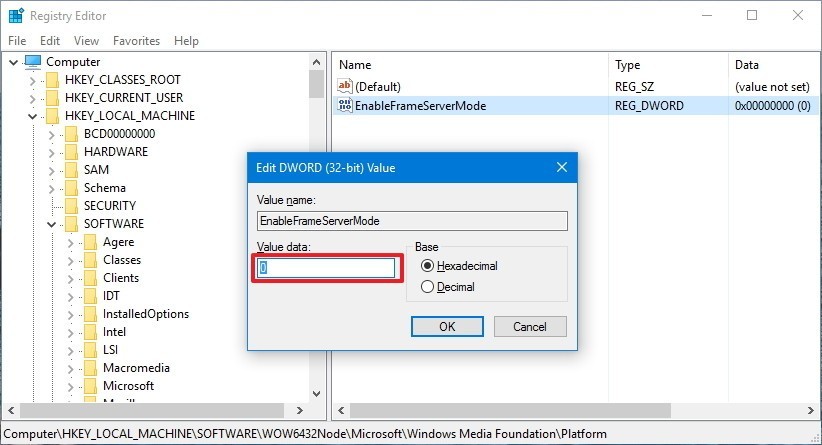Image resolution: width=822 pixels, height=445 pixels.
Task: Click the (Default) string value icon
Action: pyautogui.click(x=346, y=88)
